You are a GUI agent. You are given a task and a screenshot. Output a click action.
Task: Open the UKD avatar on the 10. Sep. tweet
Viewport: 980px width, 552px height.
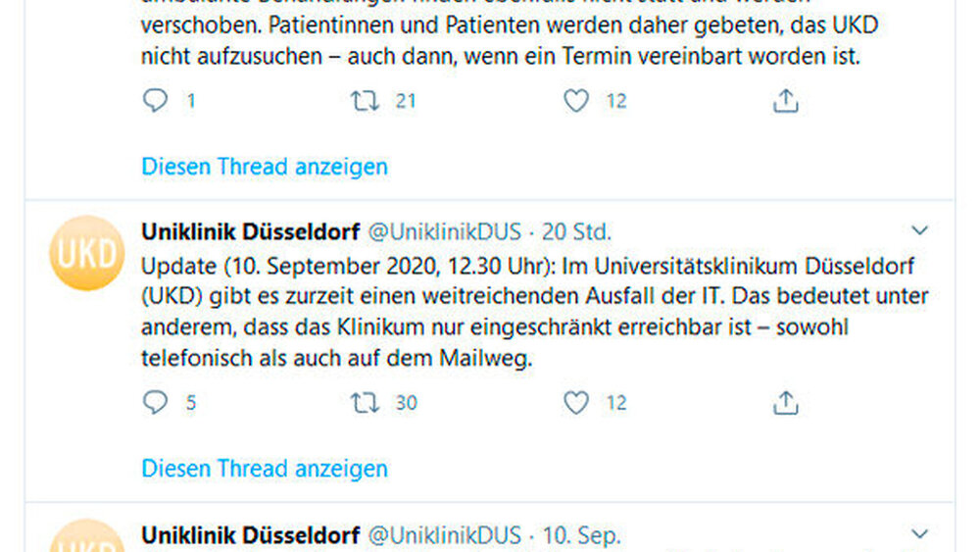[86, 539]
